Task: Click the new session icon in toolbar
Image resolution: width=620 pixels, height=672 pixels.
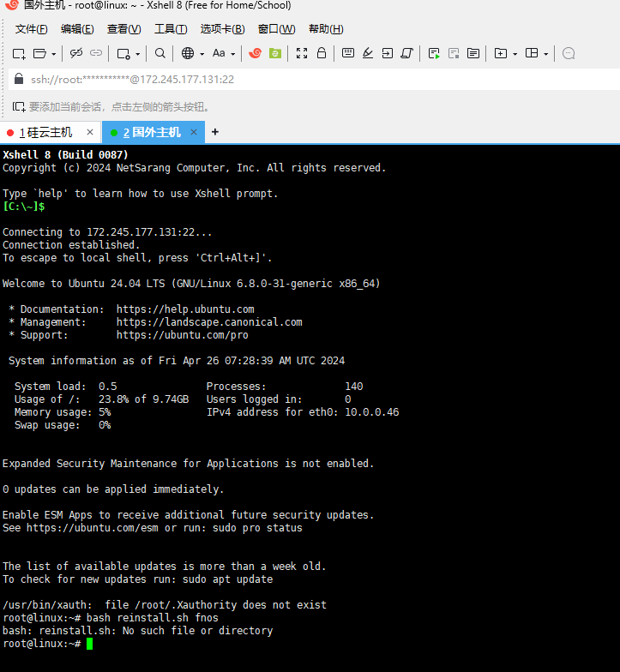Action: click(19, 53)
